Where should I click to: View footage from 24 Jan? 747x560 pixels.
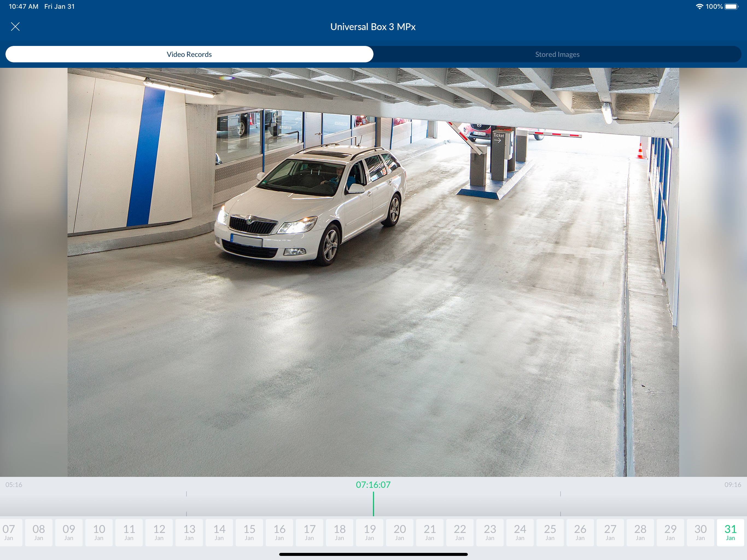coord(520,532)
